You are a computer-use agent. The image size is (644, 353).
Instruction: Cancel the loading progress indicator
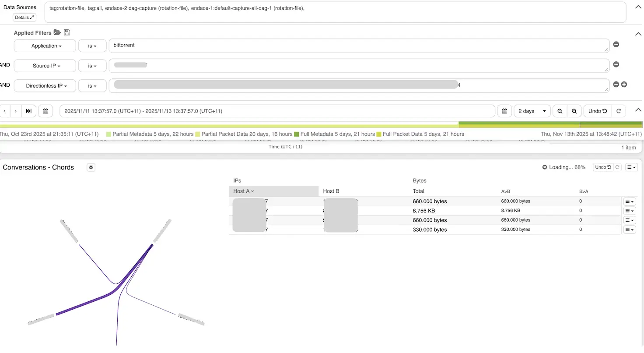(x=545, y=167)
